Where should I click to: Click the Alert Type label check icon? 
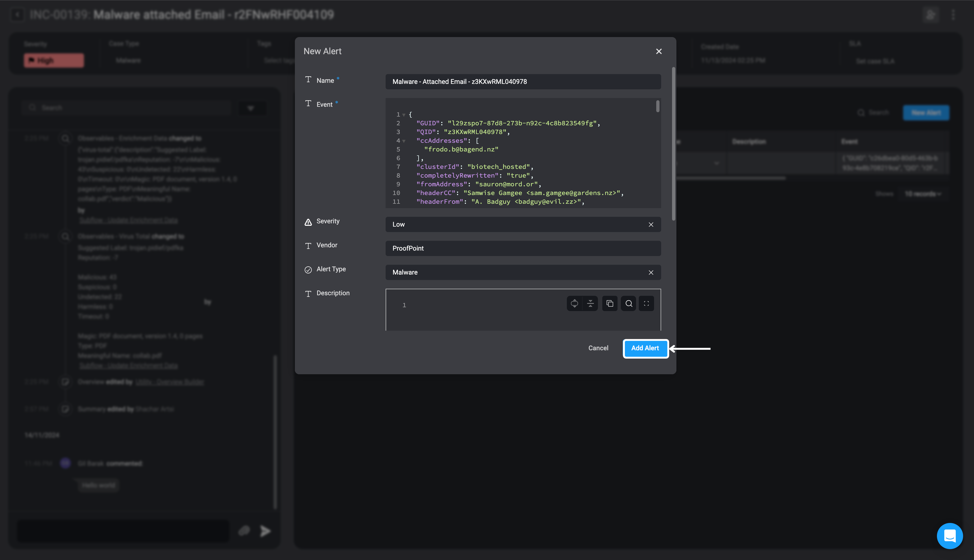[308, 270]
